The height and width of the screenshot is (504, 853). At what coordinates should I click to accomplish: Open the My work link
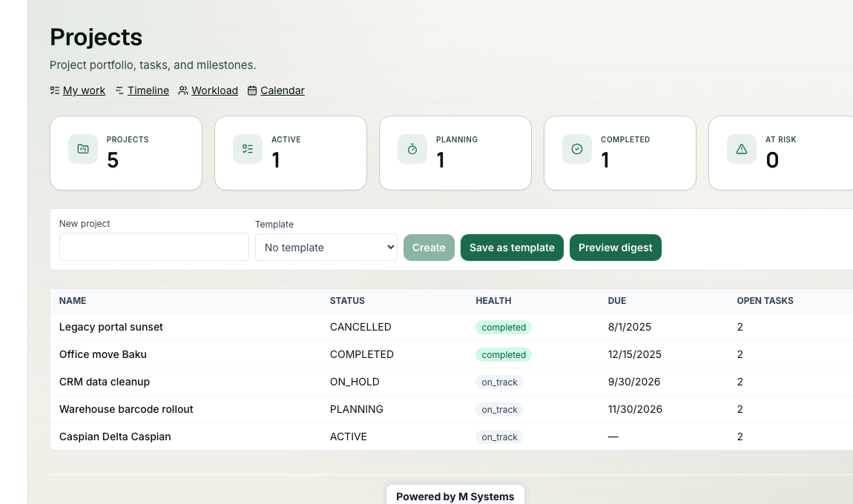tap(84, 90)
